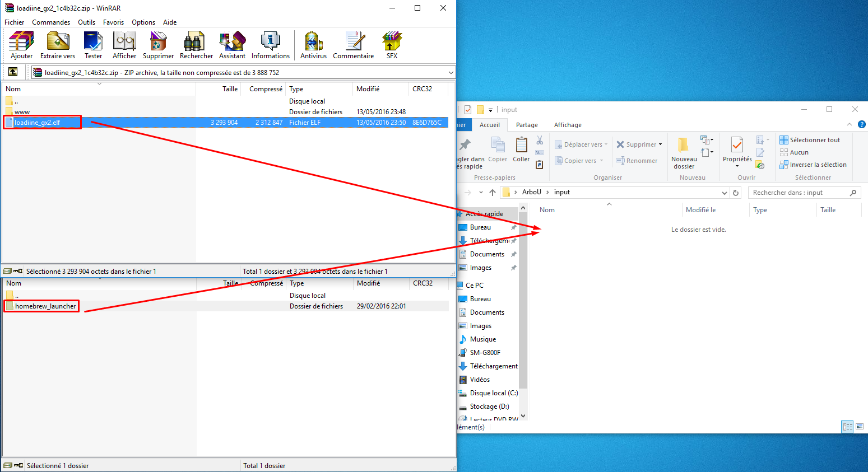Screen dimensions: 868x472
Task: Click ArboU in Explorer breadcrumb
Action: point(532,192)
